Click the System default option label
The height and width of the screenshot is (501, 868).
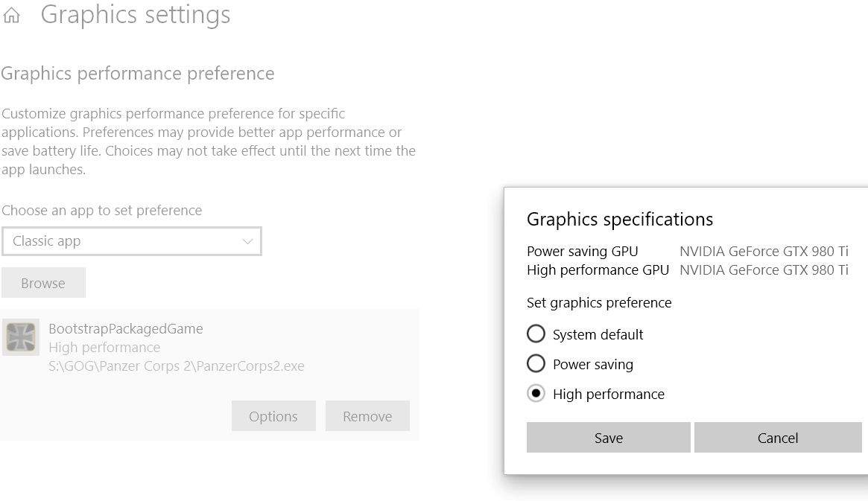pos(598,334)
